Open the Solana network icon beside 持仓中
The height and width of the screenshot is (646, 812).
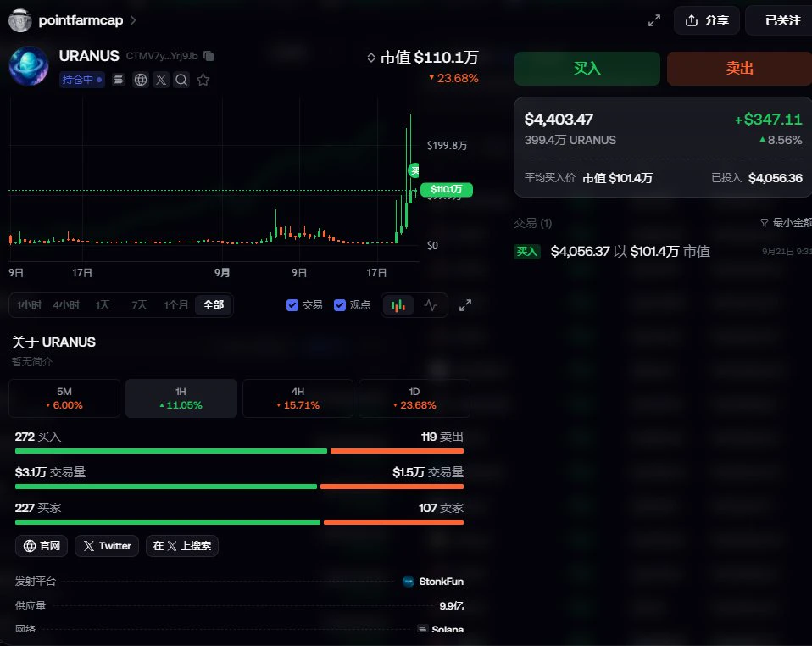(x=119, y=80)
